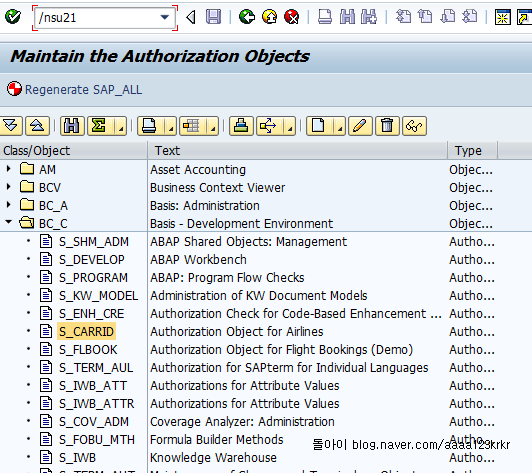Click the green checkmark Enter icon
This screenshot has width=532, height=473.
(13, 17)
